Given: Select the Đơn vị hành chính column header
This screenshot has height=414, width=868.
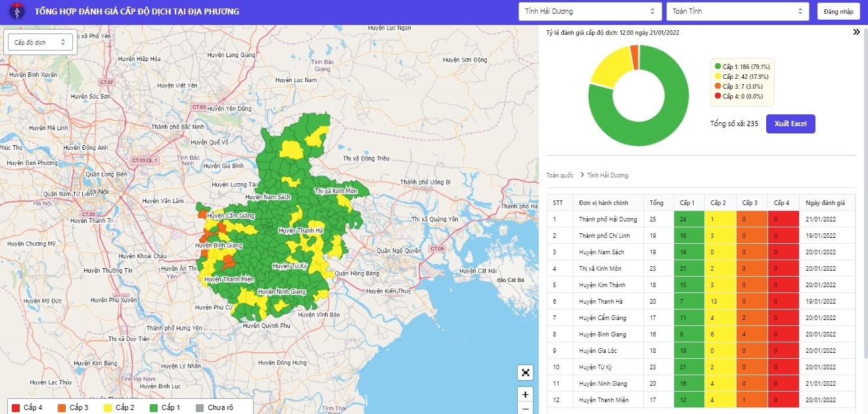Looking at the screenshot, I should pos(604,203).
